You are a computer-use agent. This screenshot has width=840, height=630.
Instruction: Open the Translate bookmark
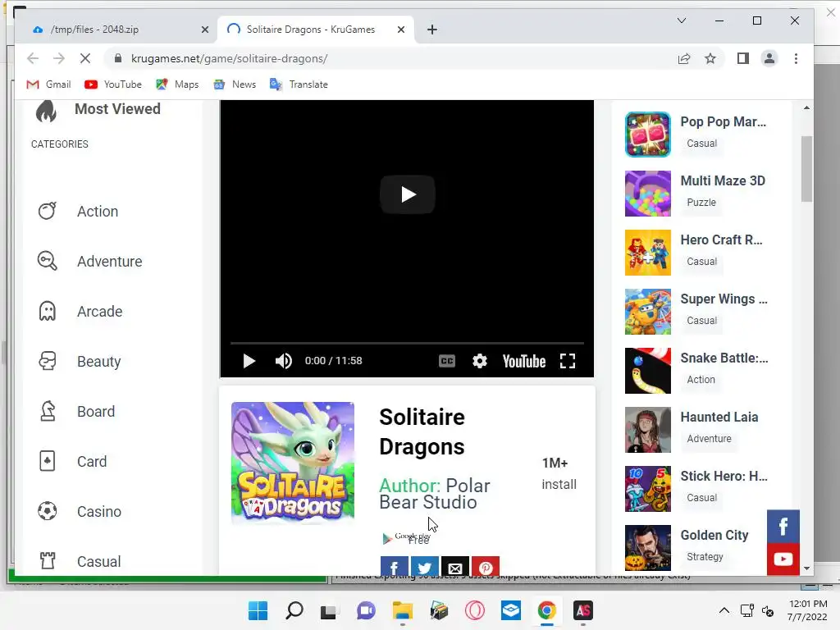299,84
